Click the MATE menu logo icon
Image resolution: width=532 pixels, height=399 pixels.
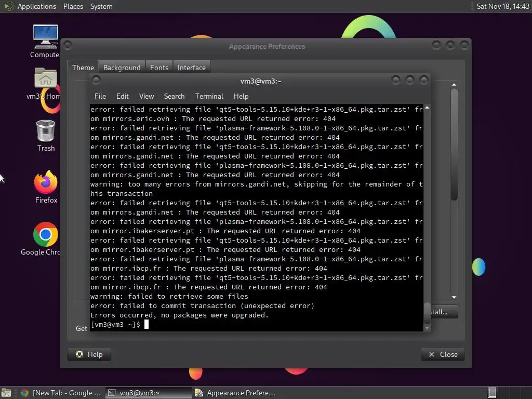click(x=8, y=6)
